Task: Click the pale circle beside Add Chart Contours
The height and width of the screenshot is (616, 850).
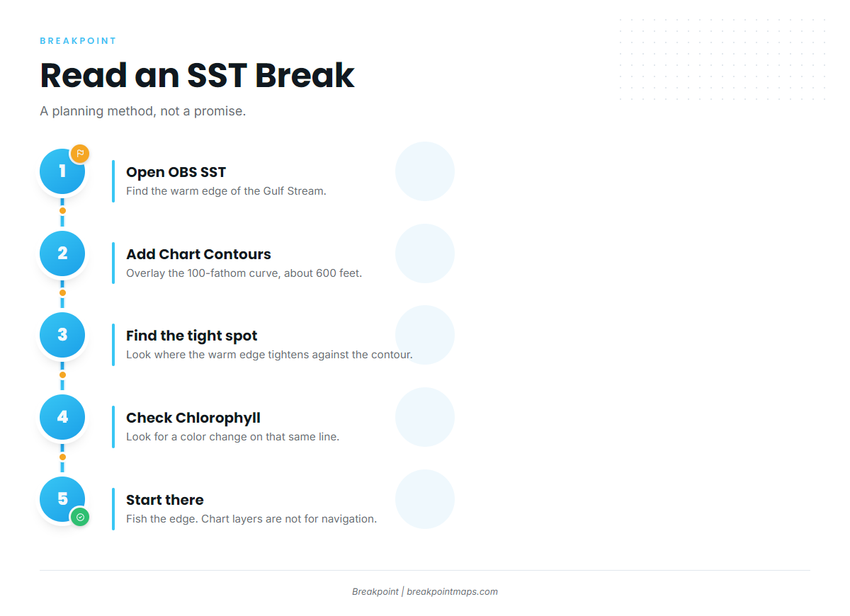Action: coord(425,253)
